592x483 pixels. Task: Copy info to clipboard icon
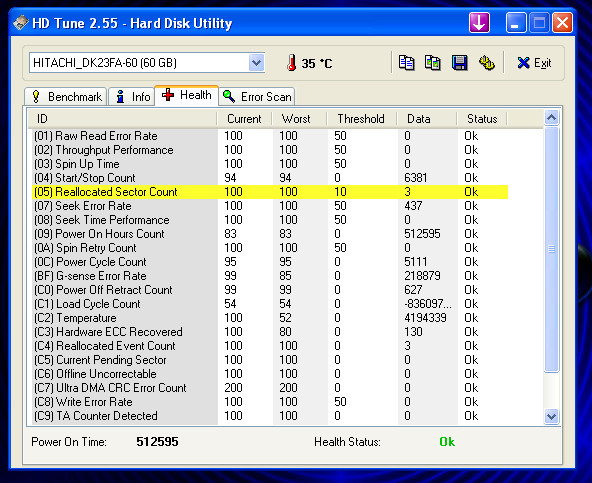[407, 63]
